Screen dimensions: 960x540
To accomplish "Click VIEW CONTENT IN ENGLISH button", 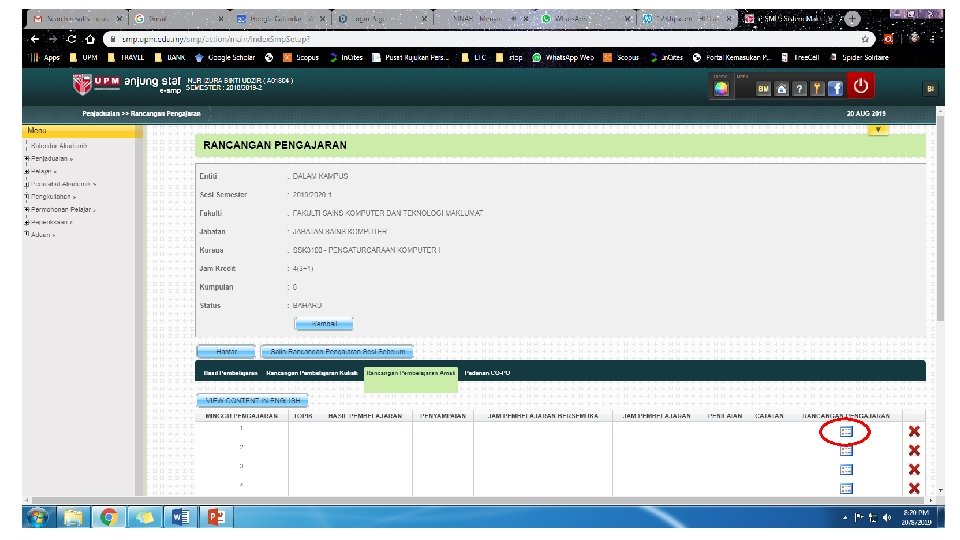I will [x=252, y=400].
